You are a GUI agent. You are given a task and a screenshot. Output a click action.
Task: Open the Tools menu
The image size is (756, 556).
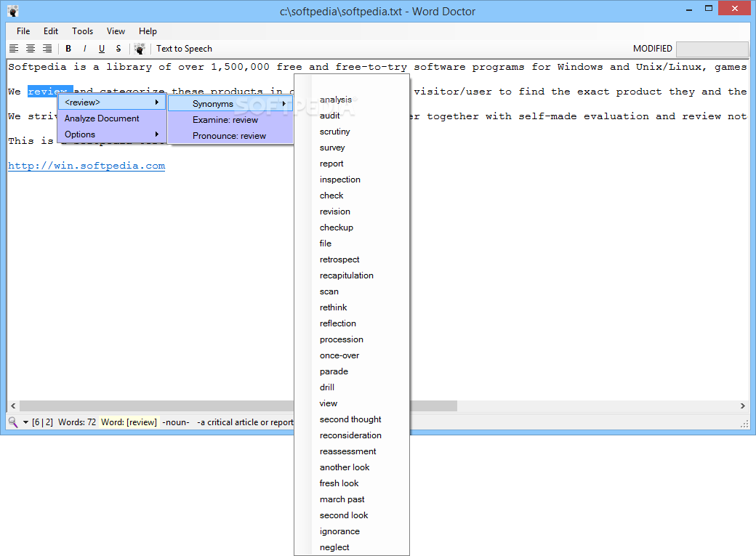pyautogui.click(x=82, y=31)
